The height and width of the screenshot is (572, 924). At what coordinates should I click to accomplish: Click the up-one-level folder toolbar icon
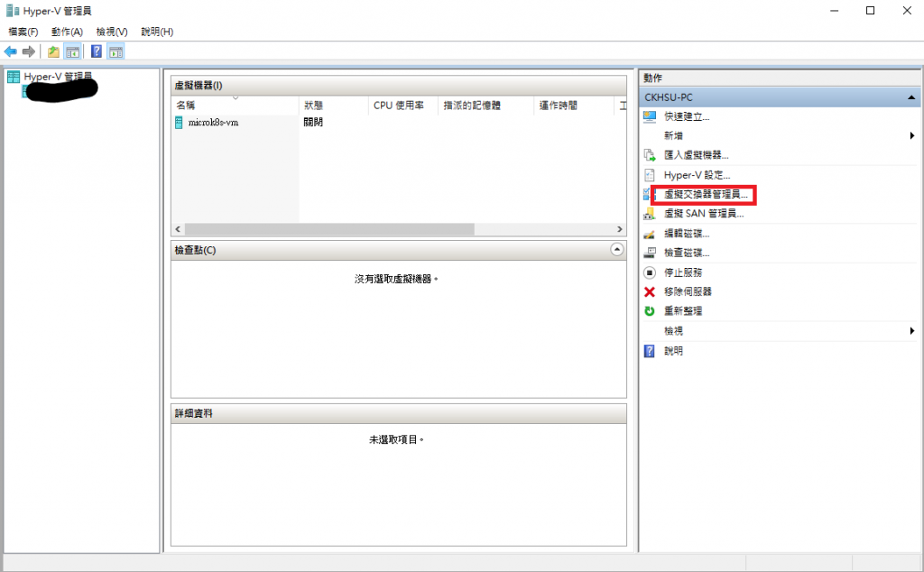tap(53, 51)
